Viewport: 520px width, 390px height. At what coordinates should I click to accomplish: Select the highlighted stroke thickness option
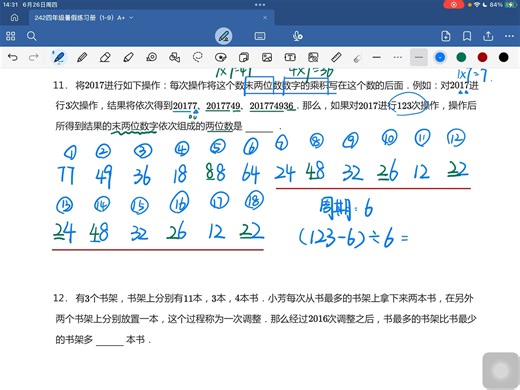pyautogui.click(x=419, y=57)
